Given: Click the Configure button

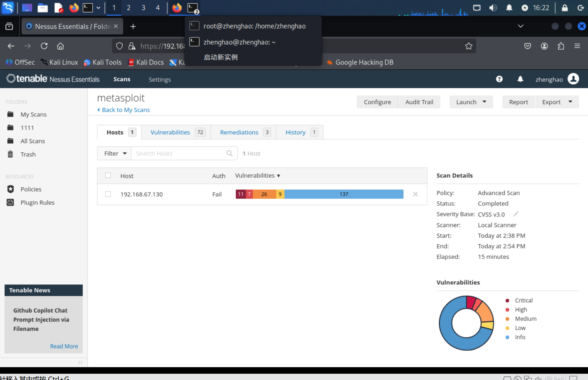Looking at the screenshot, I should (x=377, y=102).
